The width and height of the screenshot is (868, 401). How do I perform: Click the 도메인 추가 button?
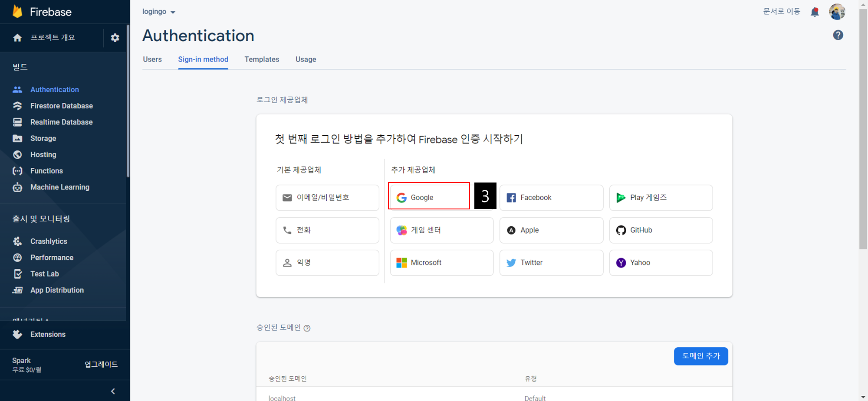(701, 356)
